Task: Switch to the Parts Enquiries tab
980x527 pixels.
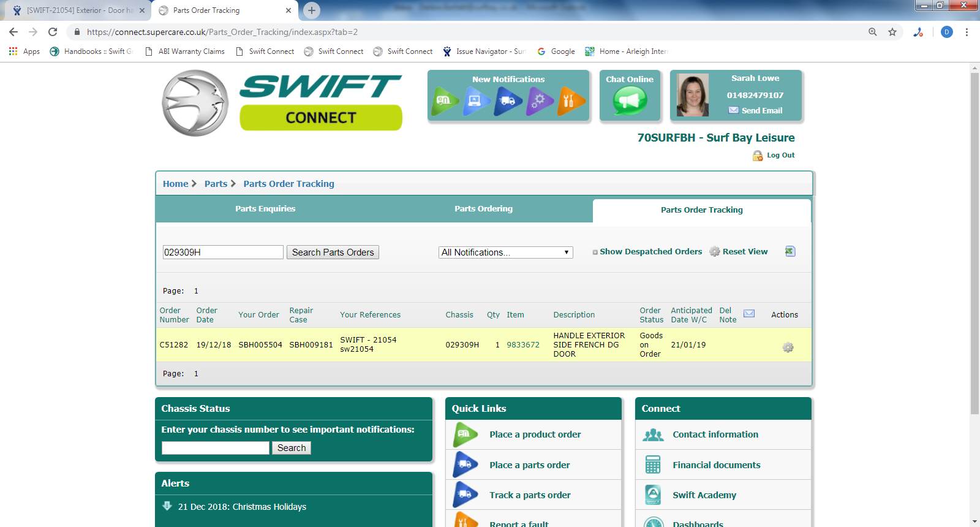Action: pos(265,209)
